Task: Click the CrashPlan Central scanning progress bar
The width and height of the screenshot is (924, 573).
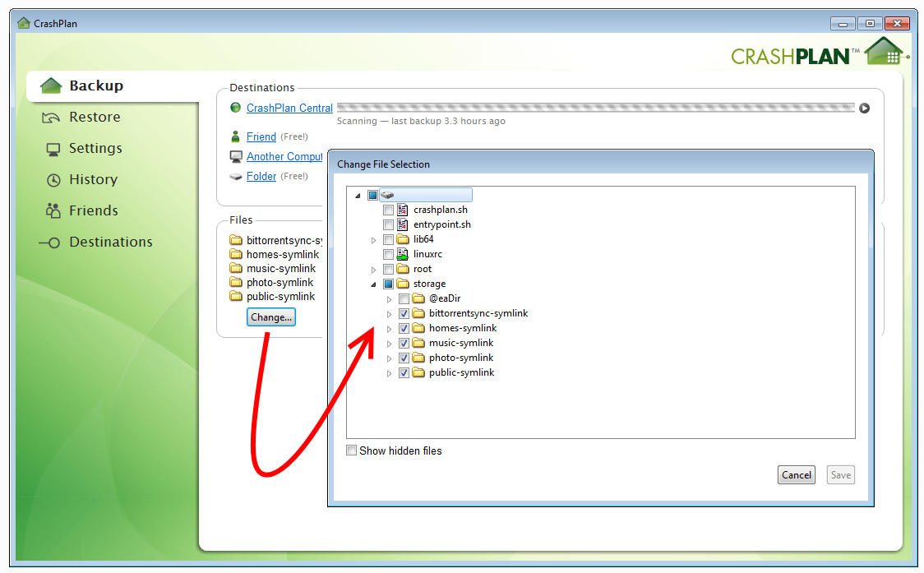Action: pyautogui.click(x=595, y=108)
